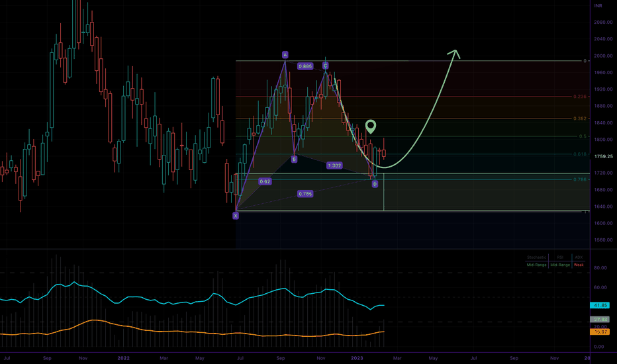Click the current price label 1759.25
This screenshot has height=364, width=617.
pyautogui.click(x=603, y=156)
